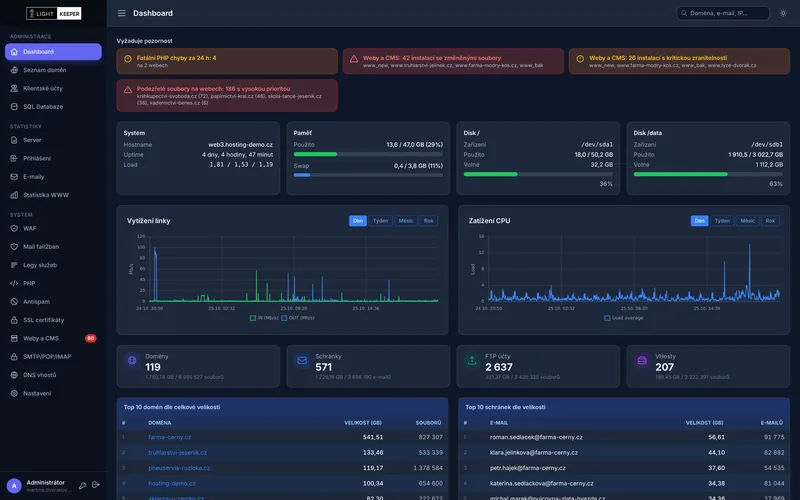The height and width of the screenshot is (500, 800).
Task: Open the farma-cerny.cz domain link
Action: pos(170,437)
